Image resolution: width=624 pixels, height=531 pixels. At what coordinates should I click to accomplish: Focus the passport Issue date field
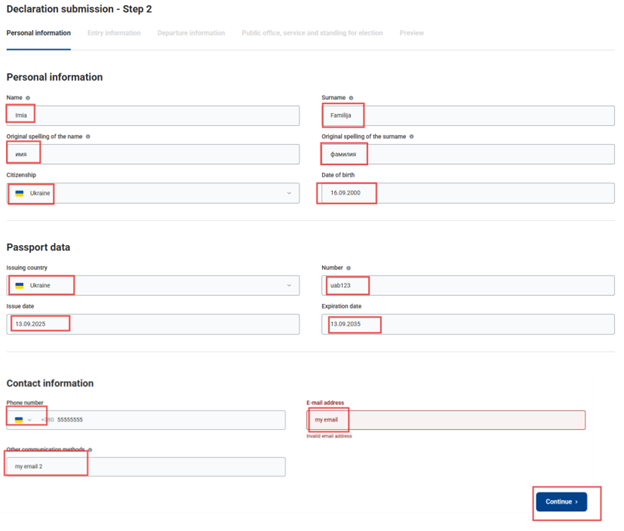pos(152,324)
